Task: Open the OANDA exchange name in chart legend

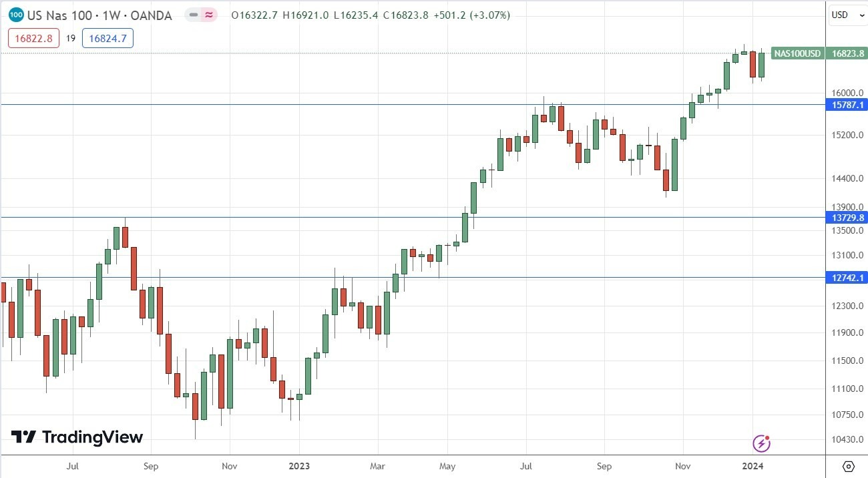Action: 151,15
